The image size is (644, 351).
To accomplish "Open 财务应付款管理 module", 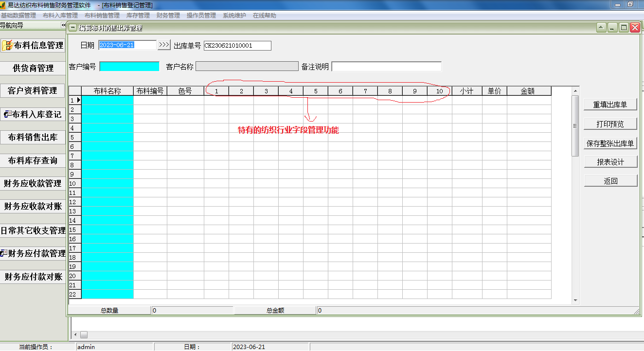I will point(33,252).
